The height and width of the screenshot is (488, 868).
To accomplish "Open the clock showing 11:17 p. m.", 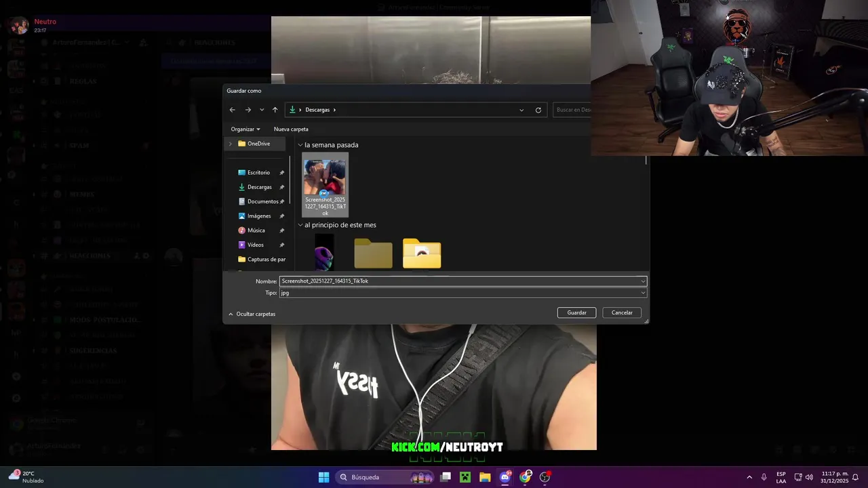I will (834, 477).
